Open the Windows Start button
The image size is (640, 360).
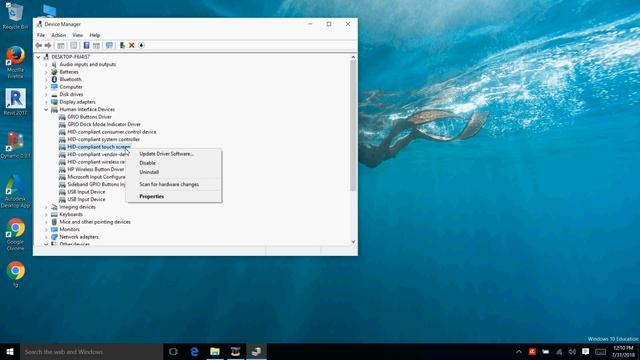coord(10,351)
